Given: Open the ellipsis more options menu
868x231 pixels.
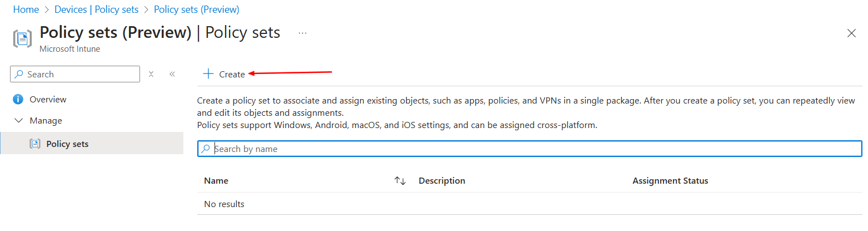Looking at the screenshot, I should coord(302,33).
